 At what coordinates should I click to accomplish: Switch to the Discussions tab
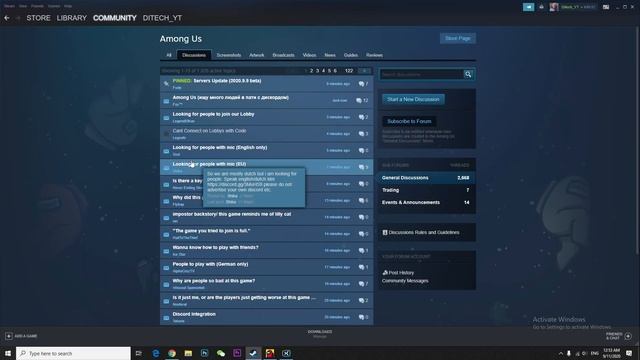(x=194, y=55)
